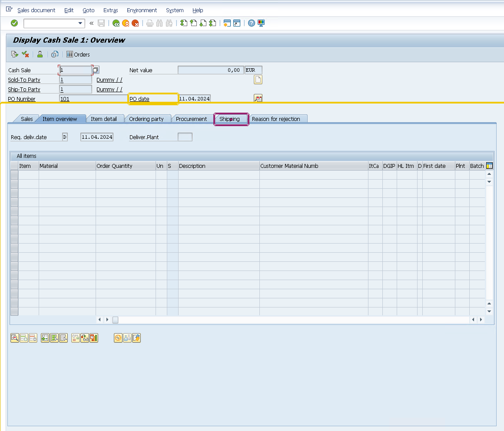Click the green Back arrow icon
Image resolution: width=504 pixels, height=431 pixels.
tap(116, 23)
